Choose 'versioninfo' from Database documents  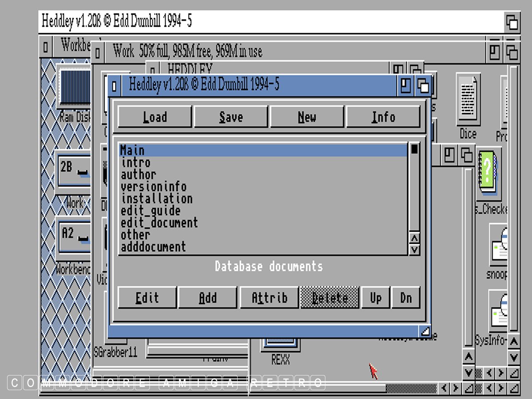(x=154, y=187)
